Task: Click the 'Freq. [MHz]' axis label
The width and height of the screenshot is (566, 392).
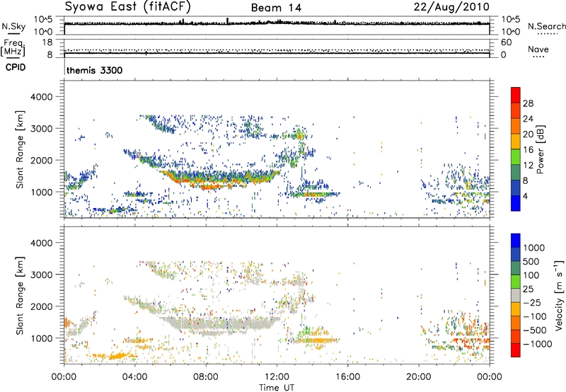Action: (x=13, y=48)
